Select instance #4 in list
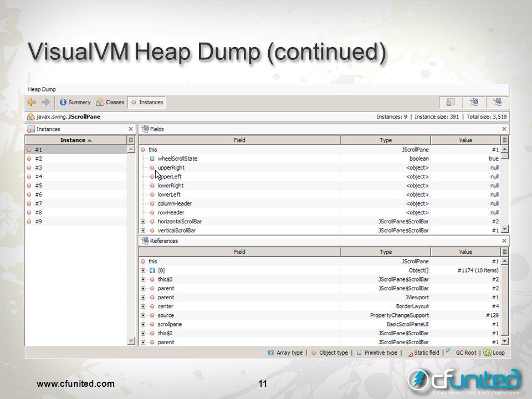This screenshot has width=532, height=399. click(76, 176)
